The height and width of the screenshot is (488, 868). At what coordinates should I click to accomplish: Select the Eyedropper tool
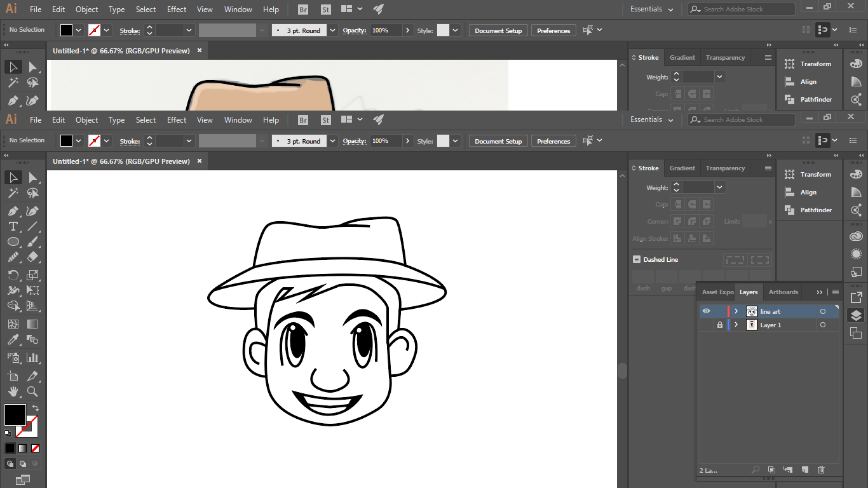[x=13, y=340]
